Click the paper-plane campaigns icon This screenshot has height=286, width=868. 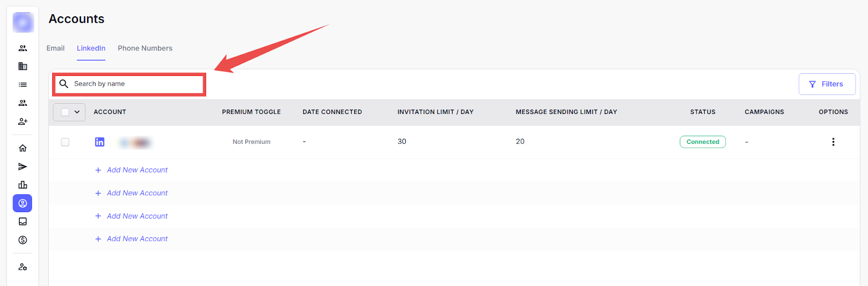(x=23, y=167)
